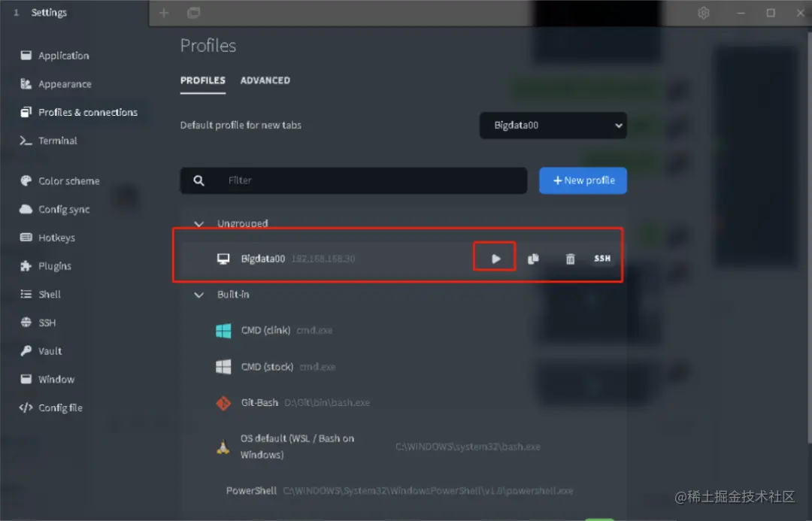Screen dimensions: 812x521
Task: Open Application settings section
Action: (x=54, y=56)
